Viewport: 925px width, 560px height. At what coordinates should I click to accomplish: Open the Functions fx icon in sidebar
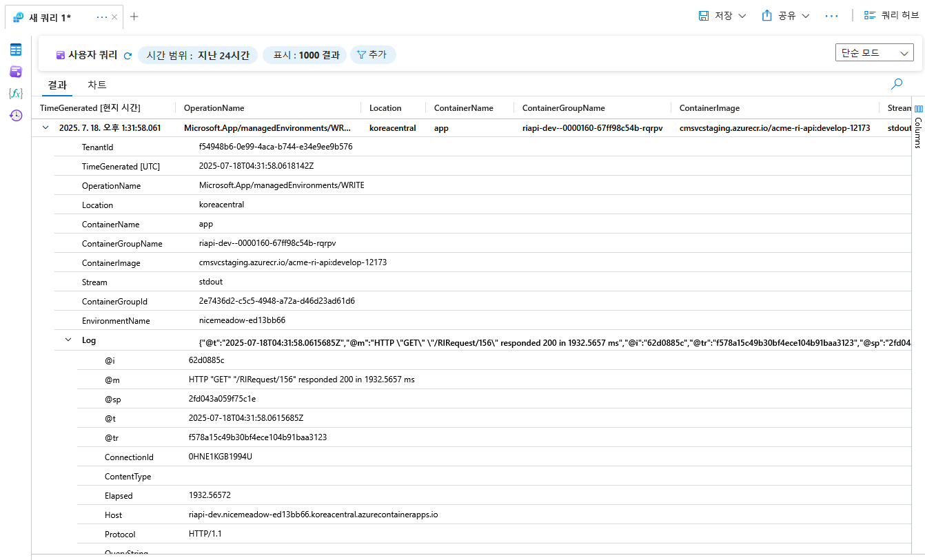(15, 94)
